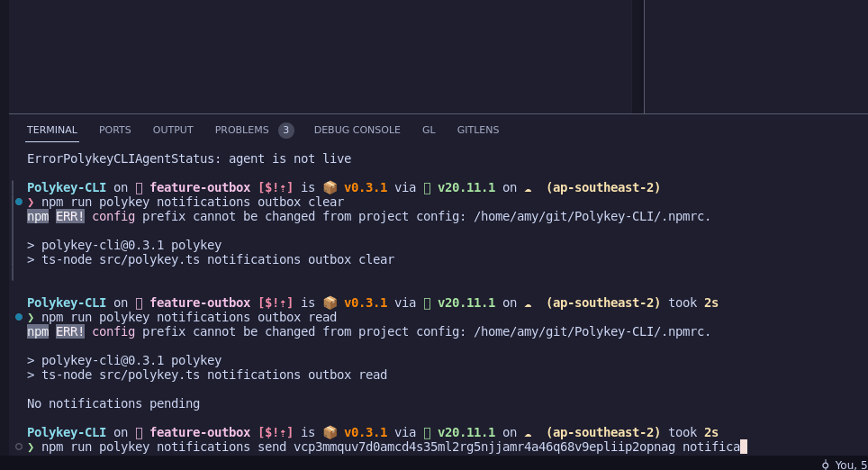The height and width of the screenshot is (470, 868).
Task: Open the OUTPUT tab
Action: click(x=173, y=130)
